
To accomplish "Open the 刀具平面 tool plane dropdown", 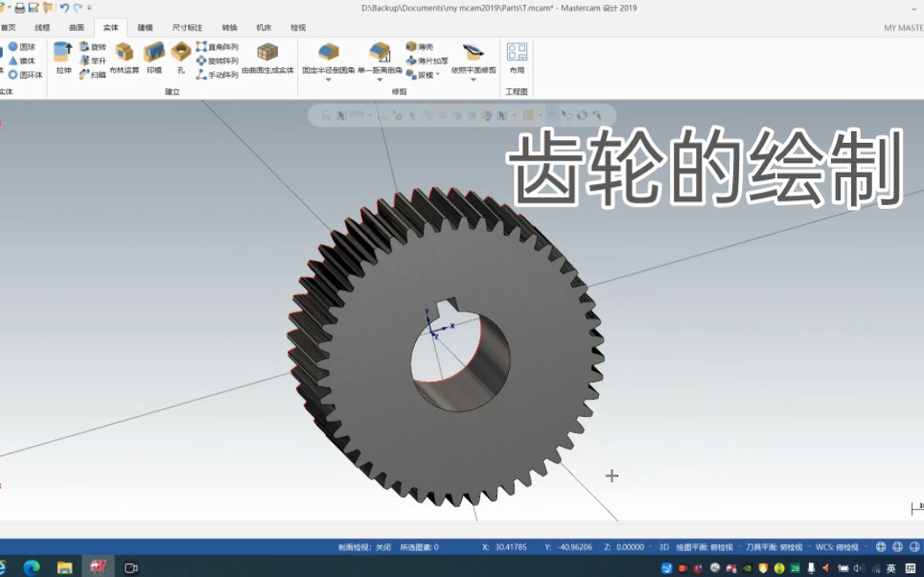I will [774, 547].
